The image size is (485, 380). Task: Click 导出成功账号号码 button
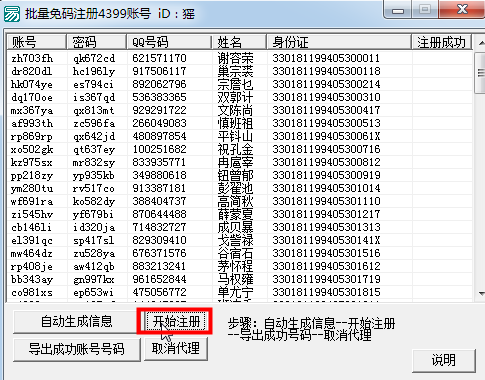point(77,349)
